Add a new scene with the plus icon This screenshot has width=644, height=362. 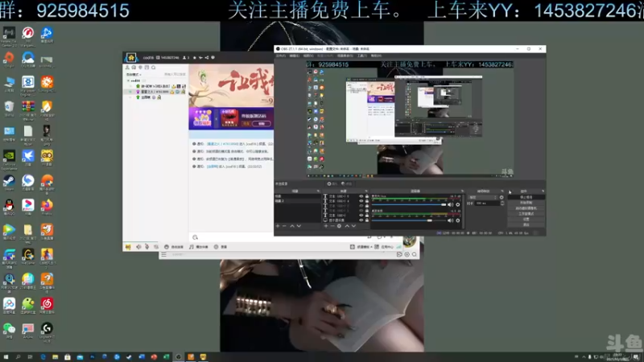pyautogui.click(x=278, y=226)
